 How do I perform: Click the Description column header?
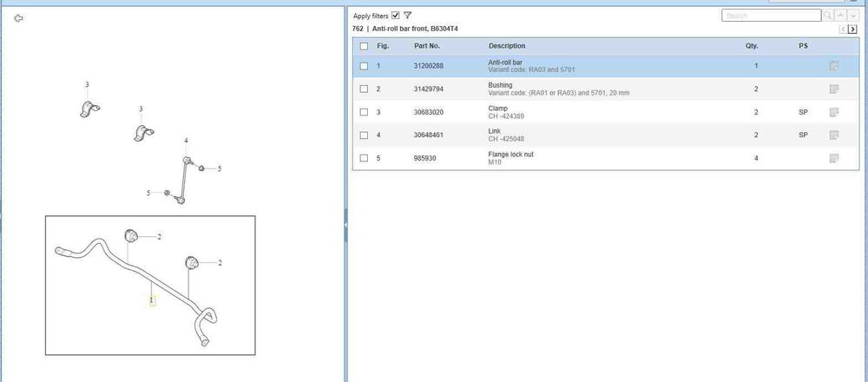pos(507,46)
